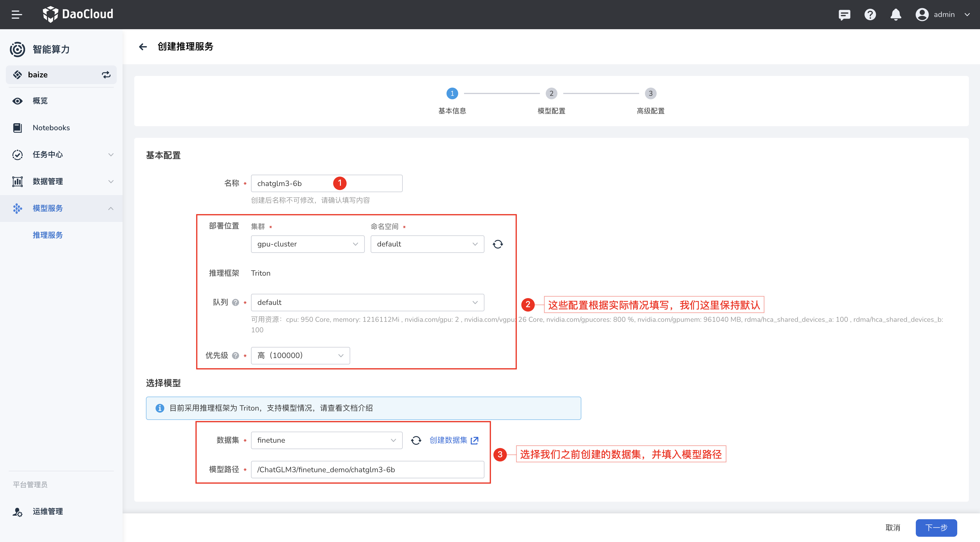Screen dimensions: 980x542
Task: Go to 概览 overview page
Action: [x=40, y=101]
